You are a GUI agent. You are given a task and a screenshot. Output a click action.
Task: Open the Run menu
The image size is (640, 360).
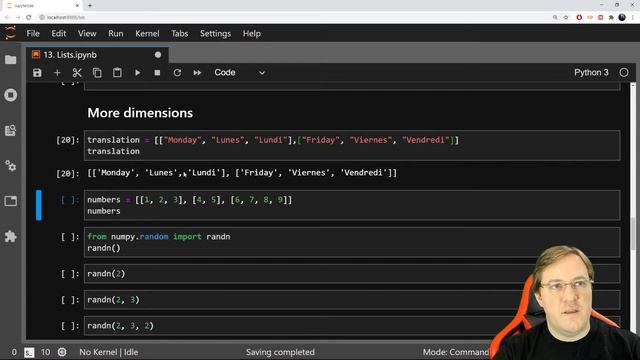[x=116, y=33]
